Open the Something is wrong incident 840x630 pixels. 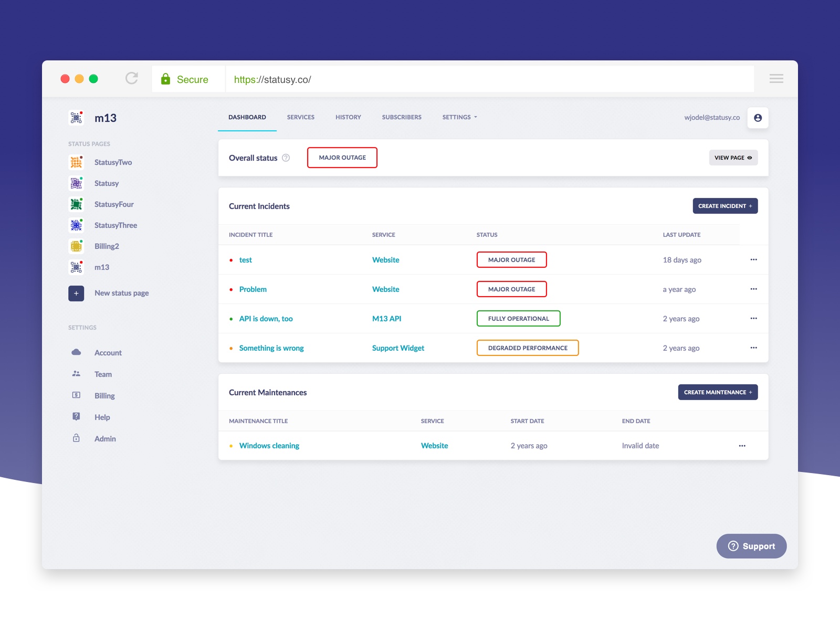click(271, 348)
